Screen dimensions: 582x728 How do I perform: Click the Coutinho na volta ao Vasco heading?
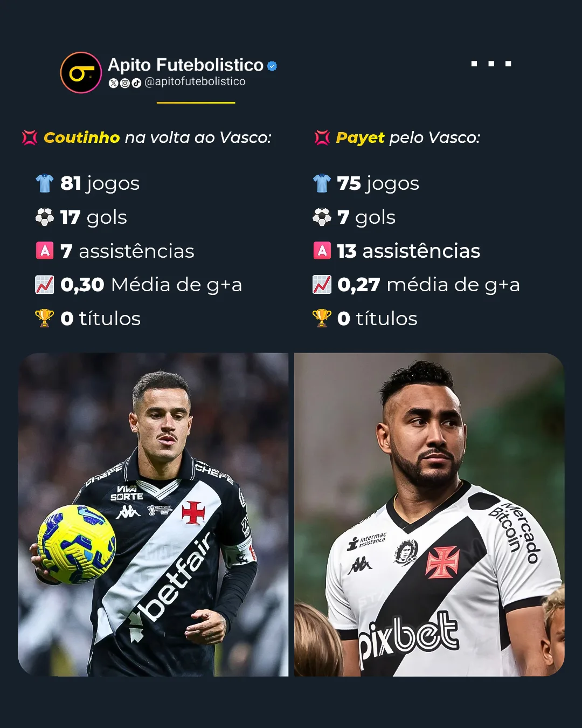[x=157, y=138]
